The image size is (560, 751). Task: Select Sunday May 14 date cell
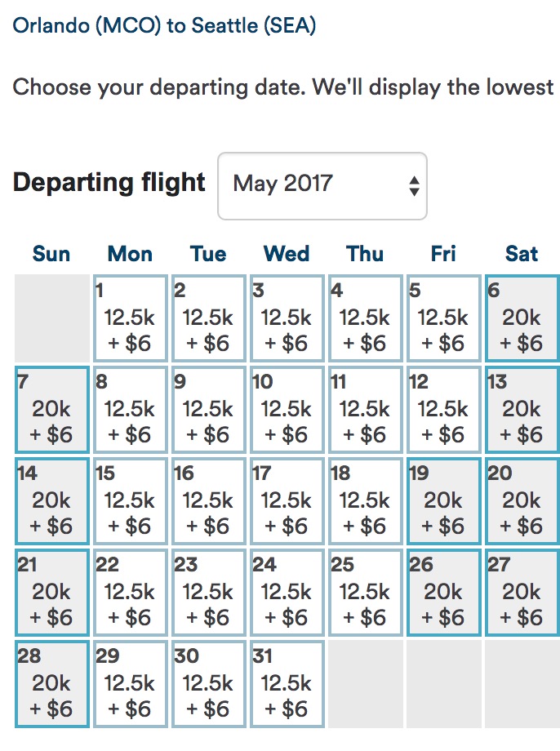coord(51,501)
